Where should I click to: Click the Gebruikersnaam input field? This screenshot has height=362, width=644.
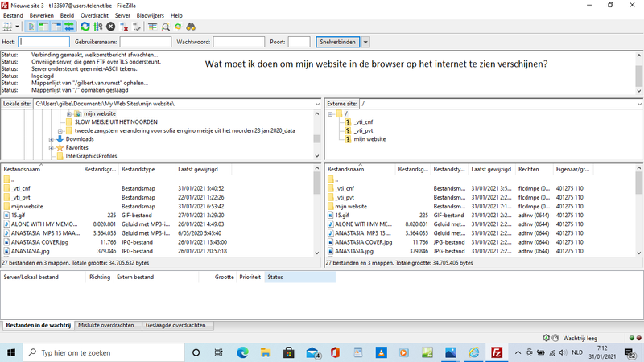click(x=151, y=42)
